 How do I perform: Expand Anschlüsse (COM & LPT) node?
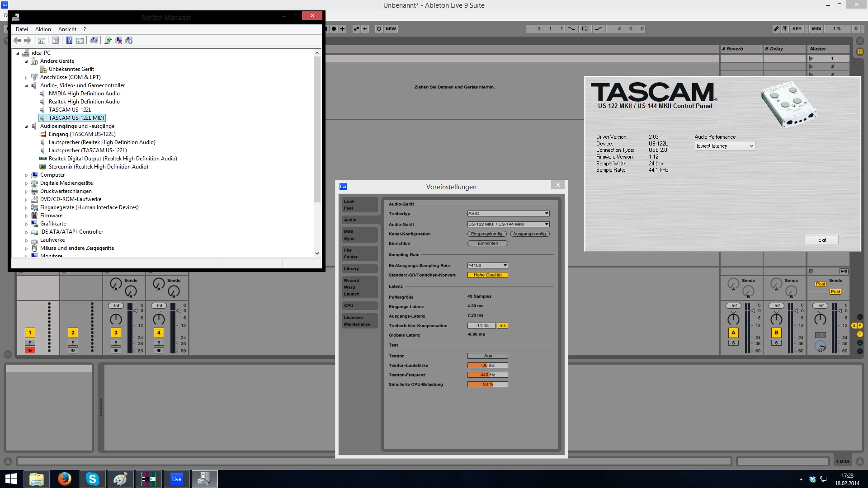[x=26, y=78]
